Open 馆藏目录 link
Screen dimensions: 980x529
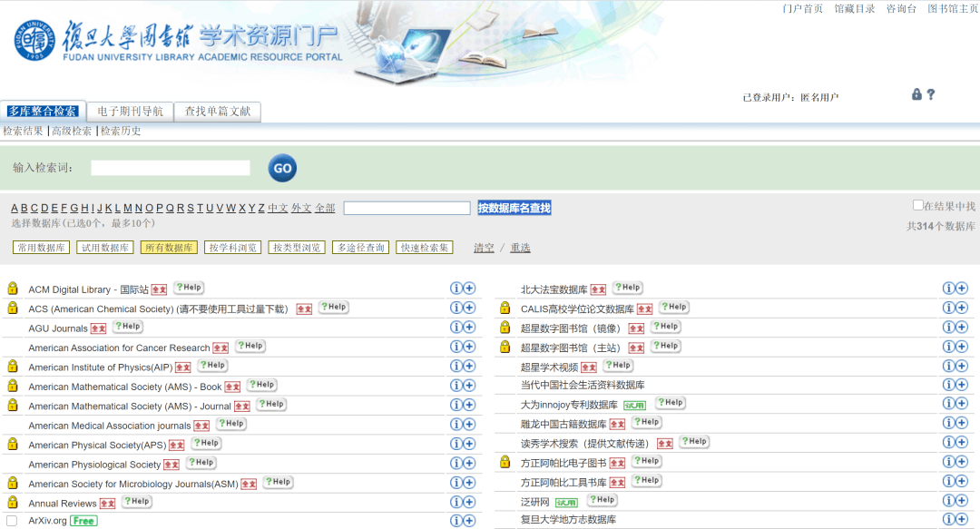(x=855, y=9)
